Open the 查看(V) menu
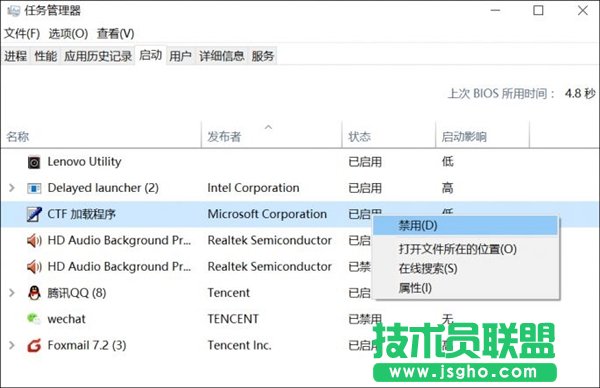The width and height of the screenshot is (600, 388). coord(115,34)
